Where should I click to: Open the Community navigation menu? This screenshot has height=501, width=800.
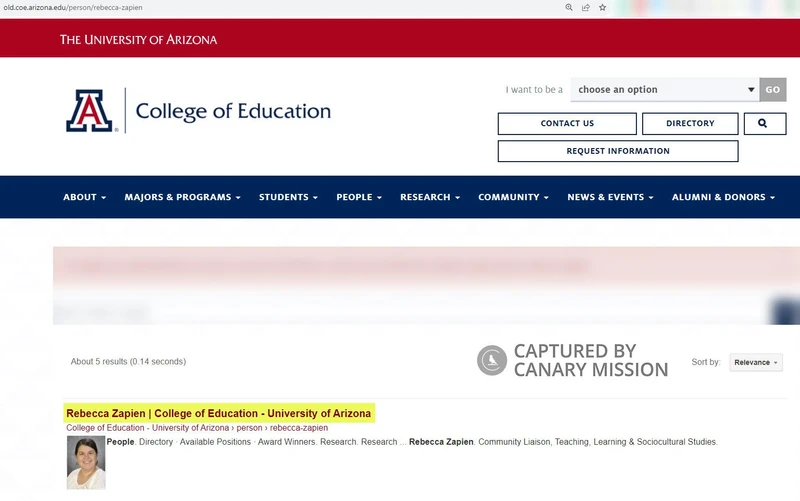tap(513, 197)
